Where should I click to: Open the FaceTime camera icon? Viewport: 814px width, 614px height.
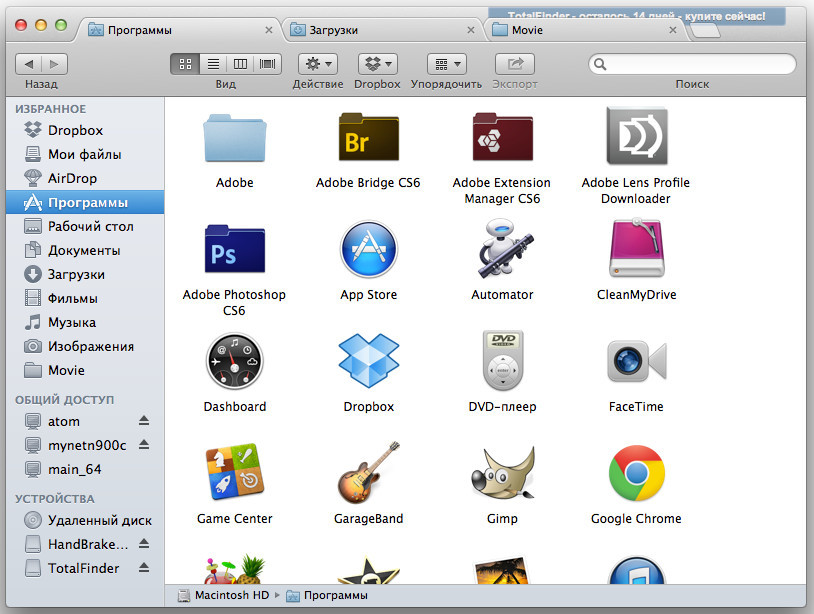coord(636,361)
